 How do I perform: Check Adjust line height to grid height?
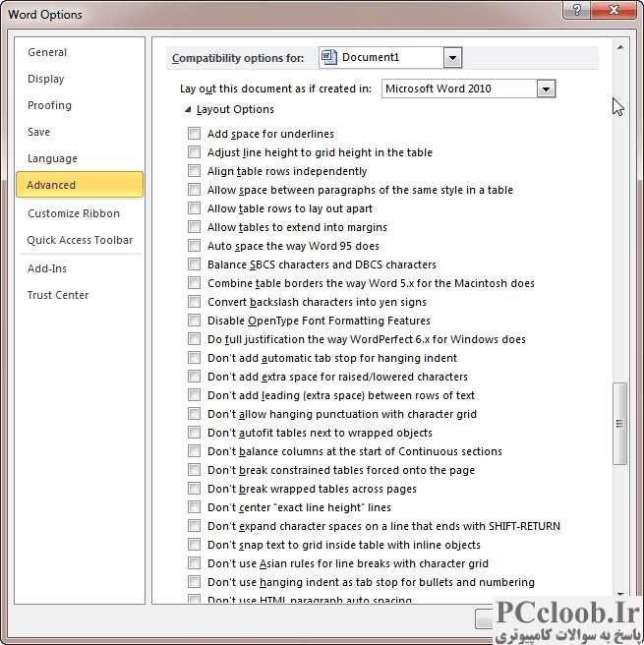click(194, 151)
